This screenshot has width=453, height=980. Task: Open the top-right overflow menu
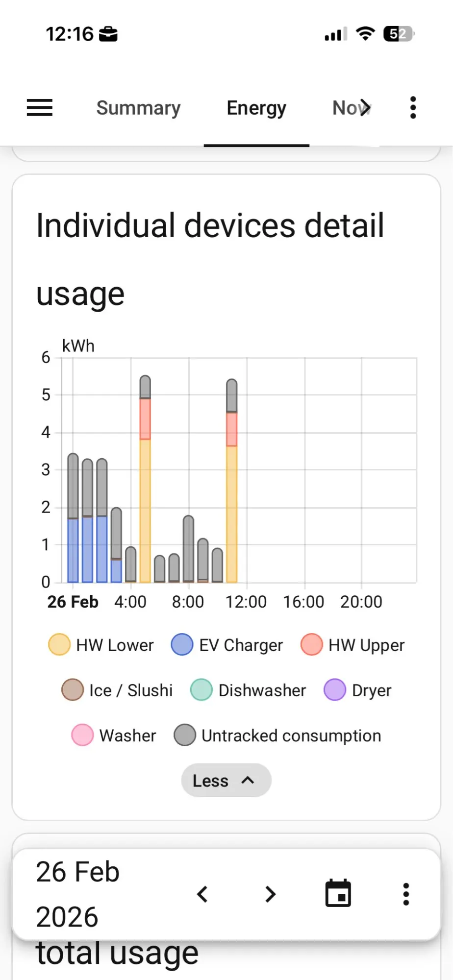click(413, 107)
